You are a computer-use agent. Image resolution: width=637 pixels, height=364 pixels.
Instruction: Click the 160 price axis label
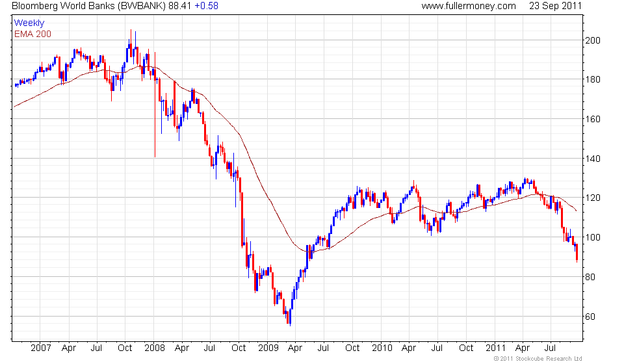[x=592, y=119]
